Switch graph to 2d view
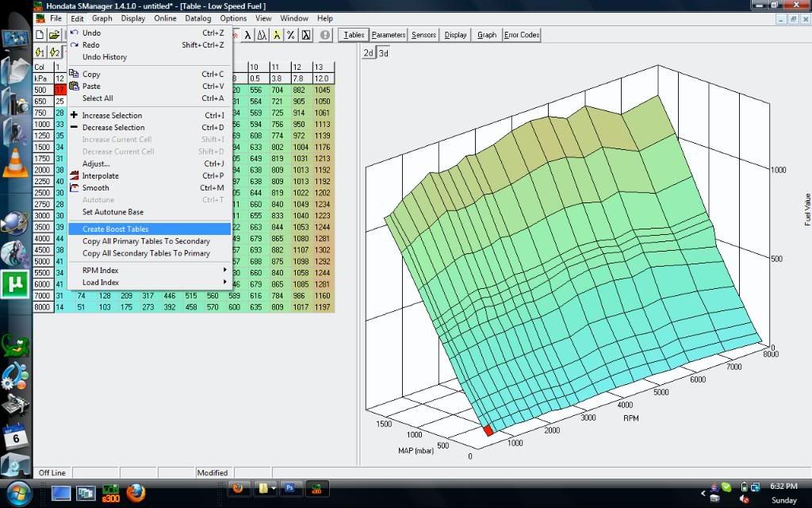This screenshot has width=812, height=508. [x=369, y=53]
